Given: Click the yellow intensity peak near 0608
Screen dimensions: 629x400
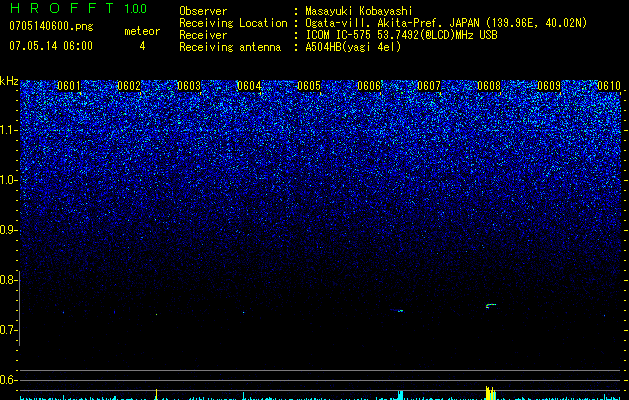Looking at the screenshot, I should click(x=491, y=393).
